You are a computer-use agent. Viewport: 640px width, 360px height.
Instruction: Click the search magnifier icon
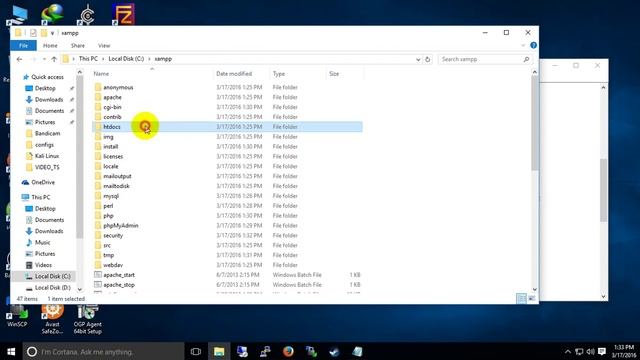527,59
